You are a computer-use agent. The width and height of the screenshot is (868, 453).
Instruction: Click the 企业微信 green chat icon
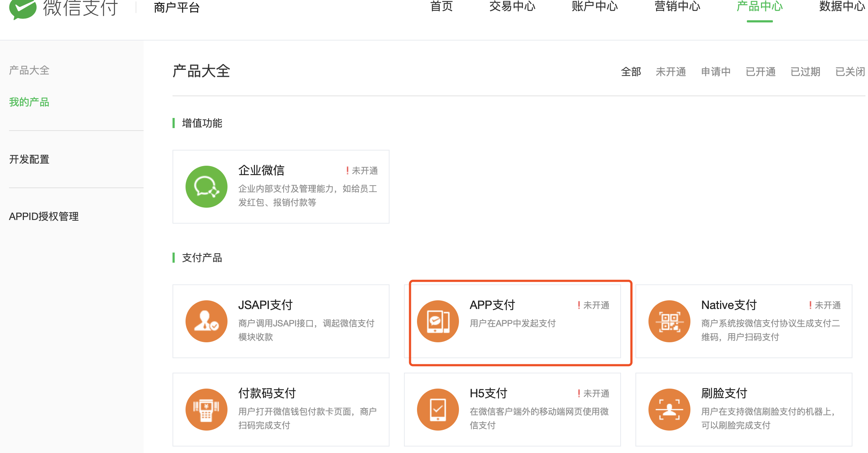(206, 187)
